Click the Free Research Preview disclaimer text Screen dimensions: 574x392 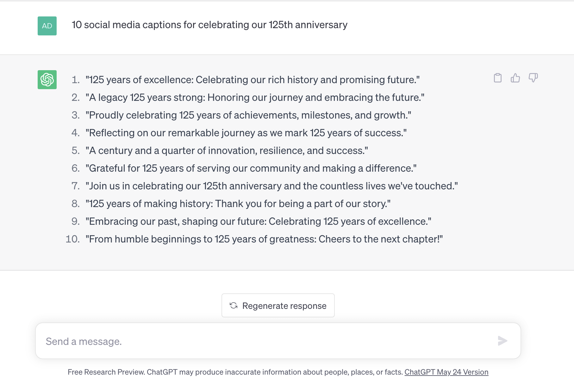236,372
